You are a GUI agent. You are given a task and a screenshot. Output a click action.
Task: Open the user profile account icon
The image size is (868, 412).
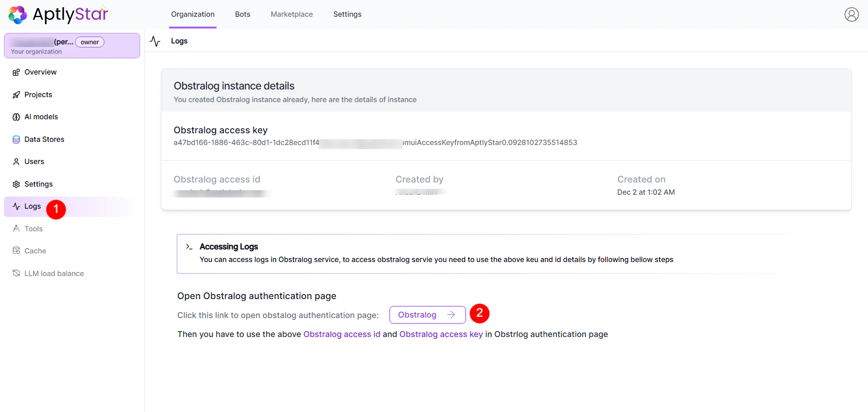pos(852,14)
